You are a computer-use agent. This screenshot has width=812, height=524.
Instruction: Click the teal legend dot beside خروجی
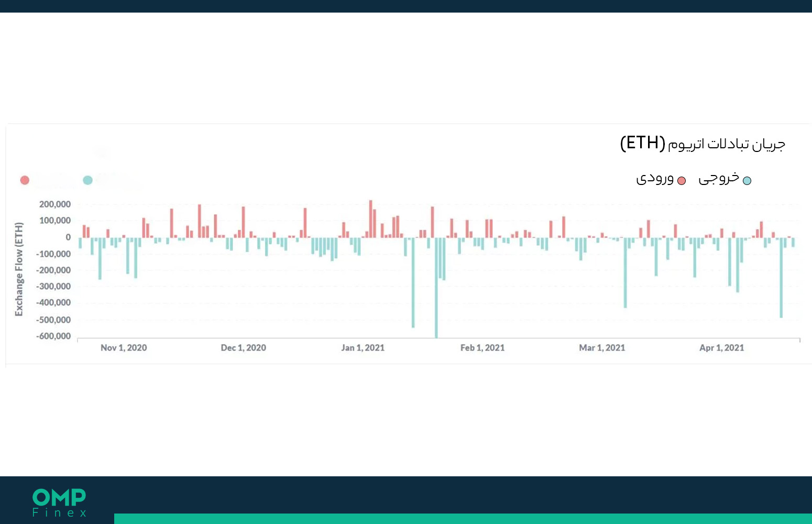pyautogui.click(x=747, y=181)
